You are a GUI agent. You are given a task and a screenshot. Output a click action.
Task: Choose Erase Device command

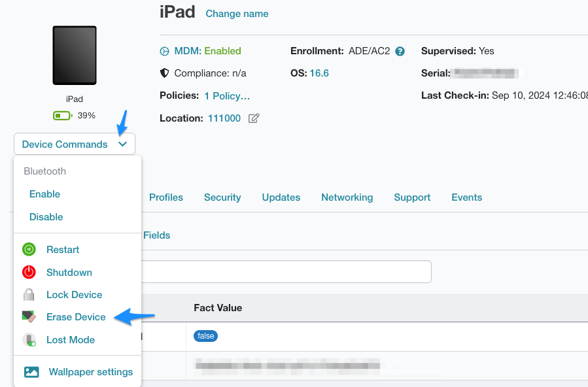point(76,317)
